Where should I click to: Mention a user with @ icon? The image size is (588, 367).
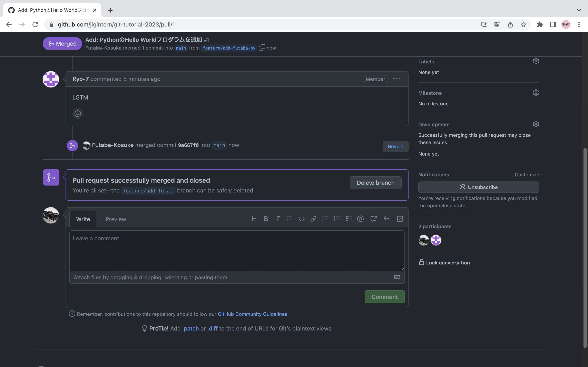click(360, 219)
